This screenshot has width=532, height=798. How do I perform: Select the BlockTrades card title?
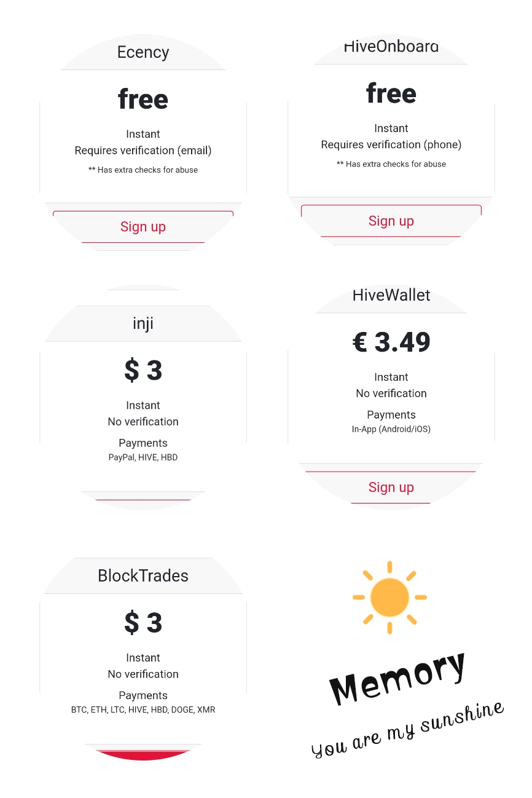coord(143,576)
